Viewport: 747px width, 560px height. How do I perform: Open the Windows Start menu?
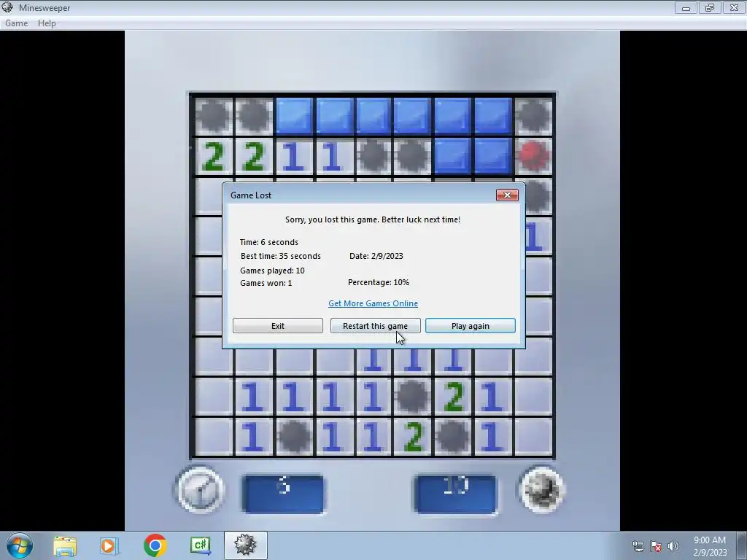pos(19,545)
